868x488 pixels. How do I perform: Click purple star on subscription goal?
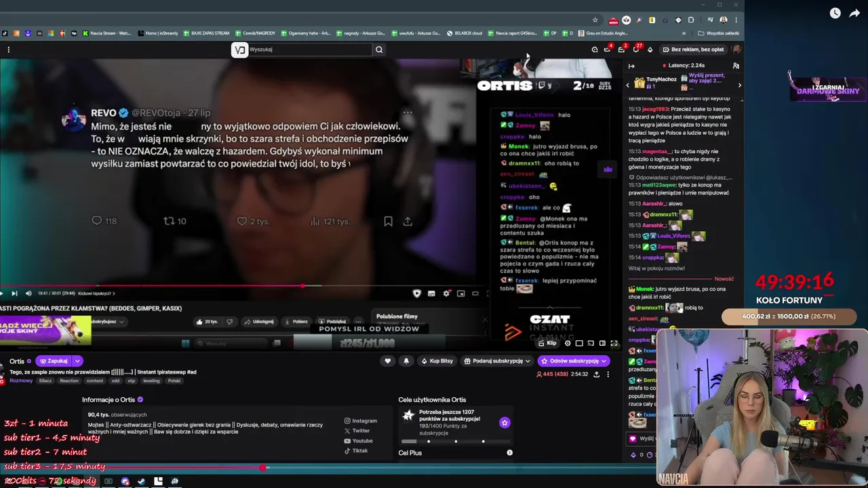click(505, 423)
